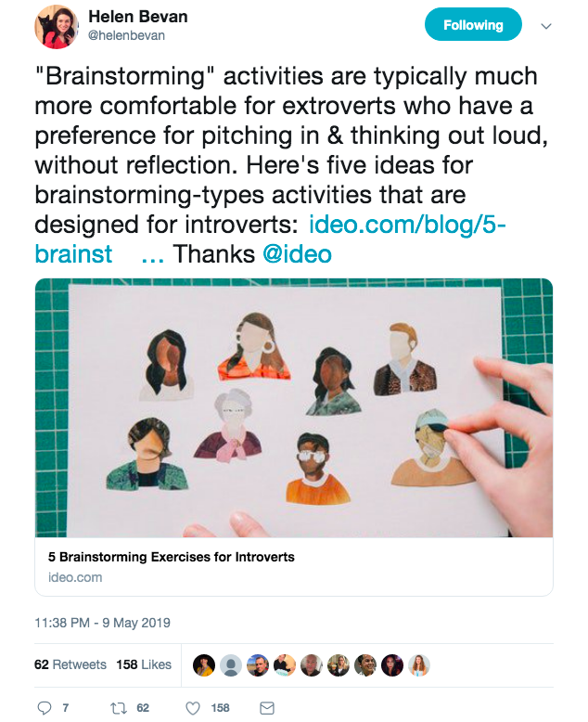This screenshot has width=588, height=722.
Task: Click the last liker avatar in the row
Action: (419, 665)
